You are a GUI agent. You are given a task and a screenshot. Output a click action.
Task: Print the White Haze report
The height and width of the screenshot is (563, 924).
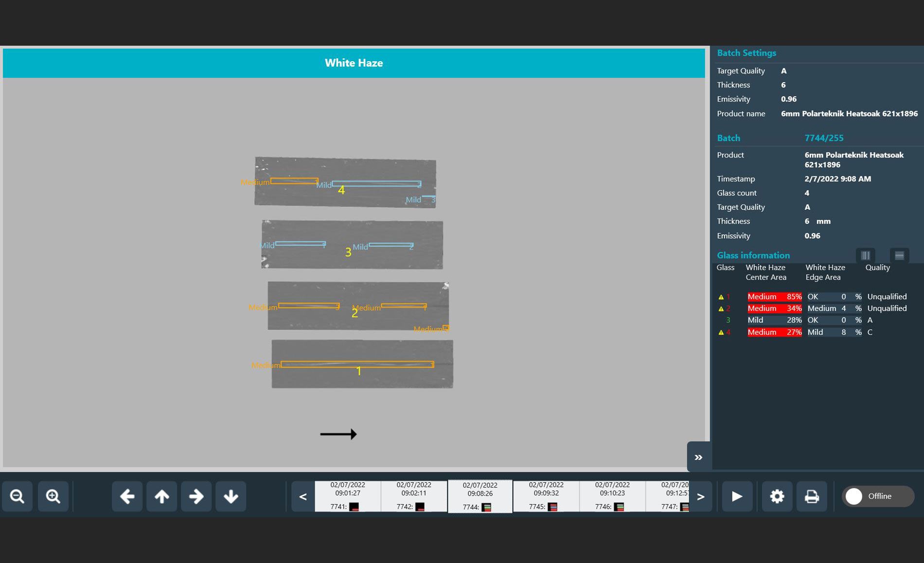coord(812,496)
